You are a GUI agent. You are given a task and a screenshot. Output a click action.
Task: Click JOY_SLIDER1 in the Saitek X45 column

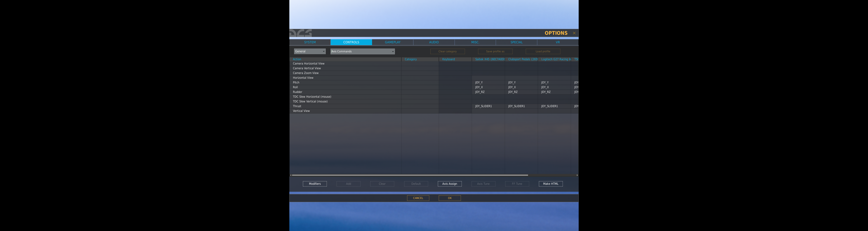(x=484, y=106)
